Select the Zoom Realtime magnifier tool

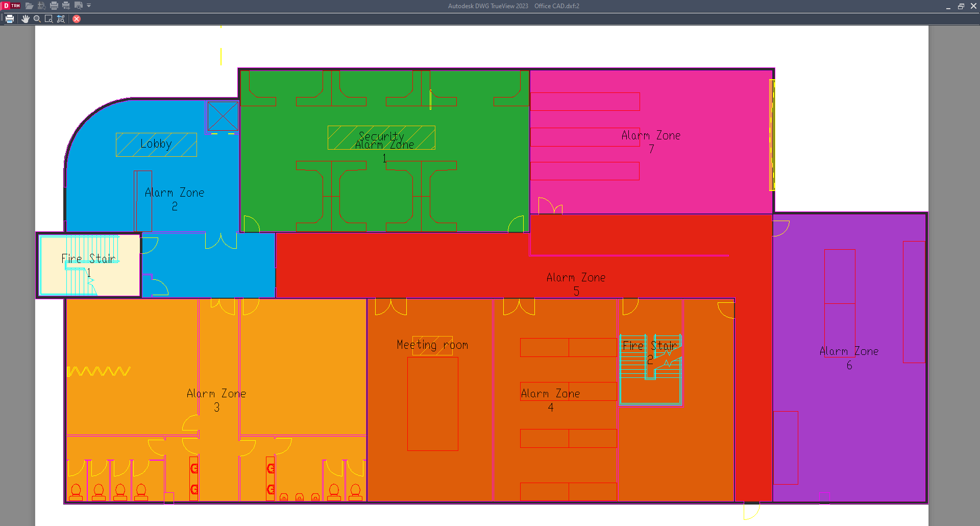coord(37,19)
